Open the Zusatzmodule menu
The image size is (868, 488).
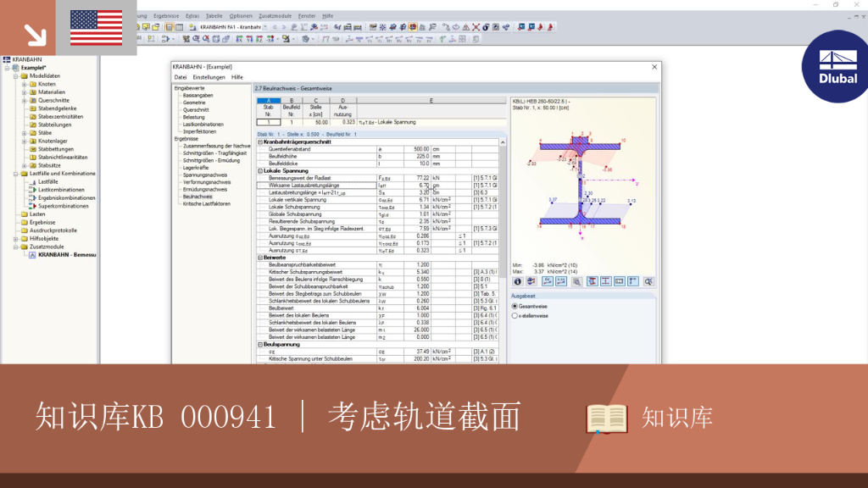(275, 16)
